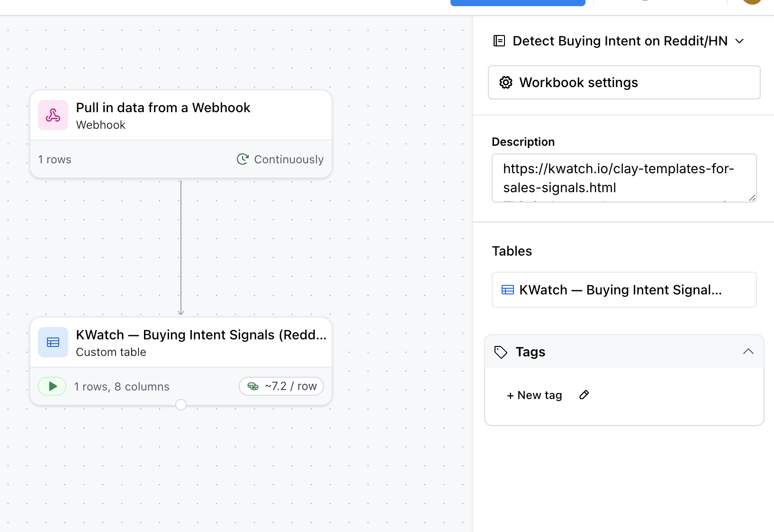The width and height of the screenshot is (774, 532).
Task: Click the table icon in Tables list
Action: coord(508,290)
